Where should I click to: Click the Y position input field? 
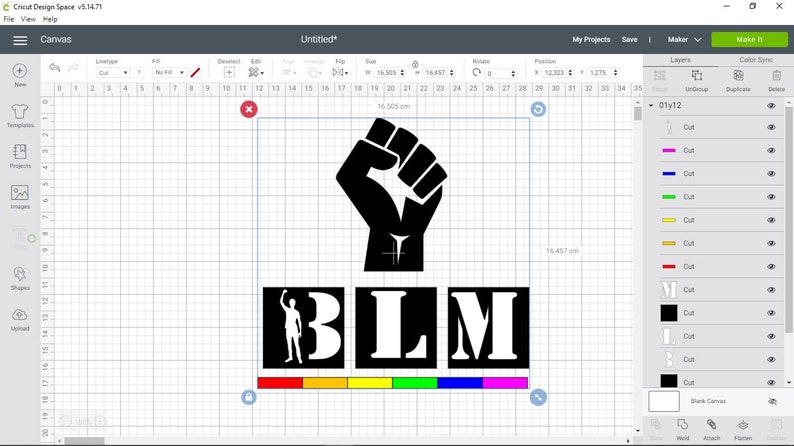(x=599, y=73)
